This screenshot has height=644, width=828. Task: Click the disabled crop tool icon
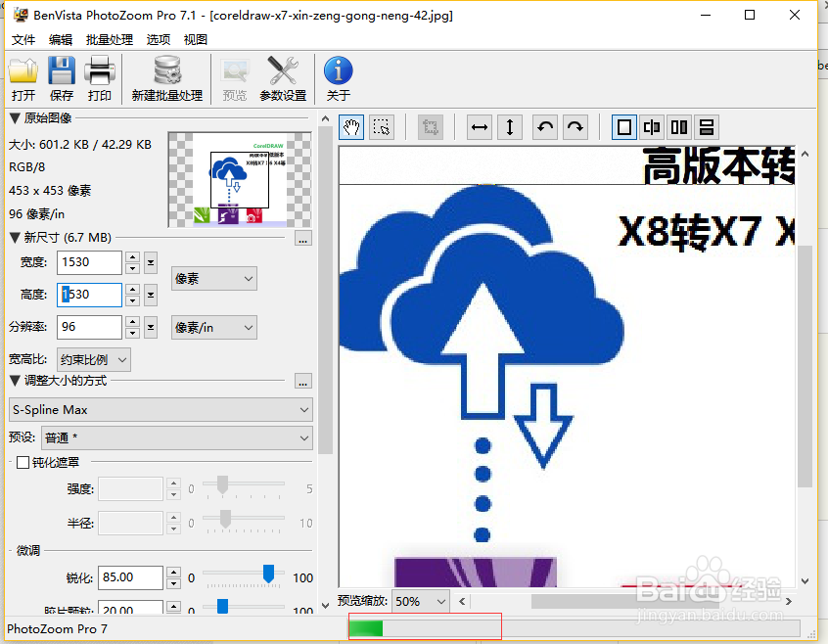pos(431,127)
